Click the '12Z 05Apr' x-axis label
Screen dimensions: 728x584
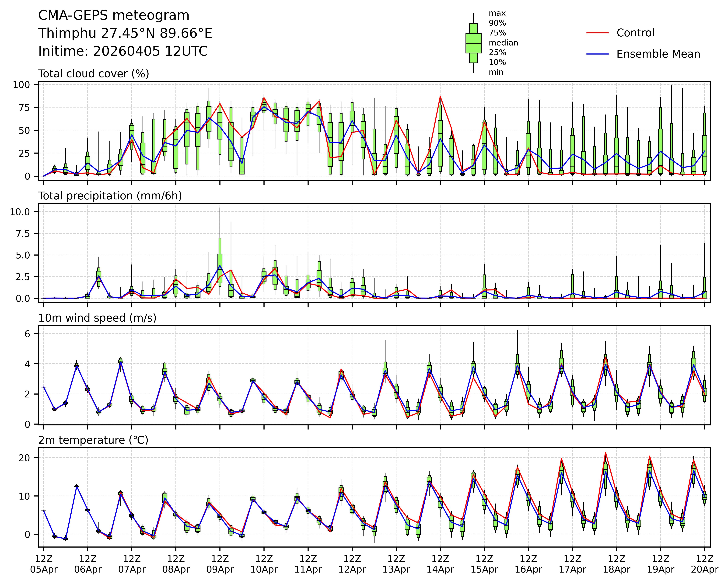44,564
